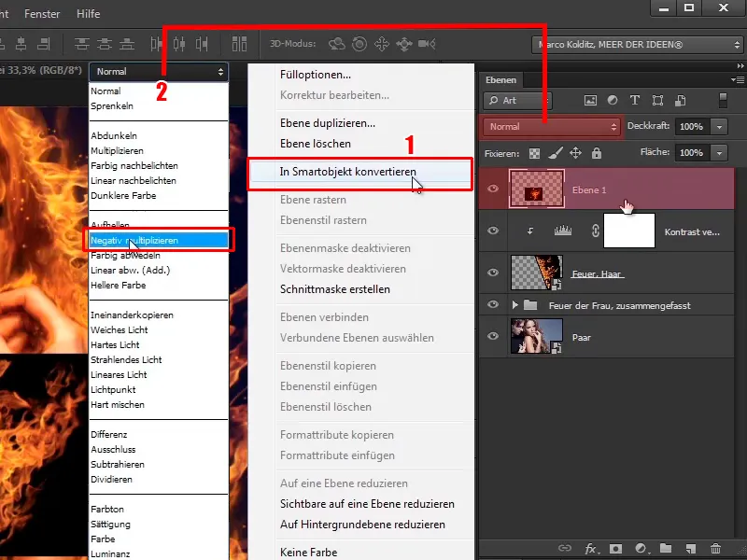Delete layer via trash icon
Image resolution: width=747 pixels, height=560 pixels.
[x=715, y=549]
